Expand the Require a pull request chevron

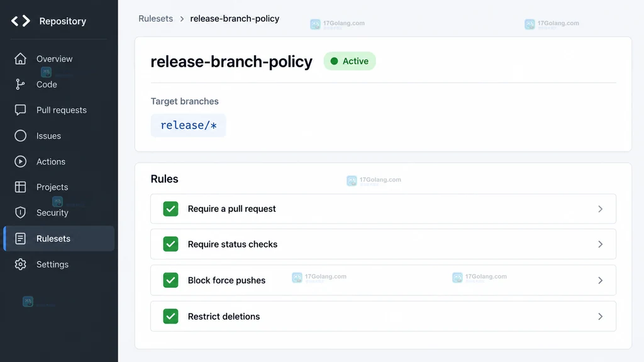coord(600,209)
